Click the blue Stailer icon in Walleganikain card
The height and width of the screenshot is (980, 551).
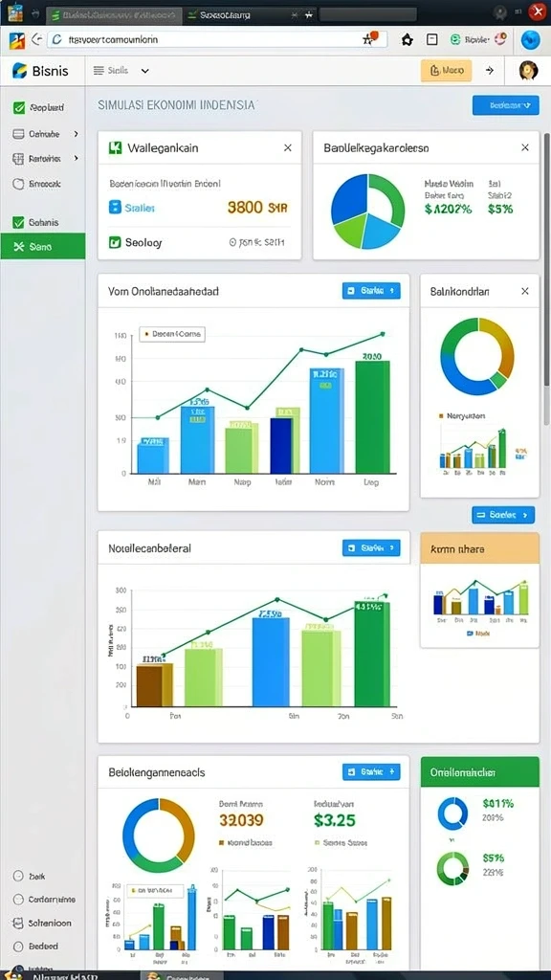pyautogui.click(x=115, y=207)
